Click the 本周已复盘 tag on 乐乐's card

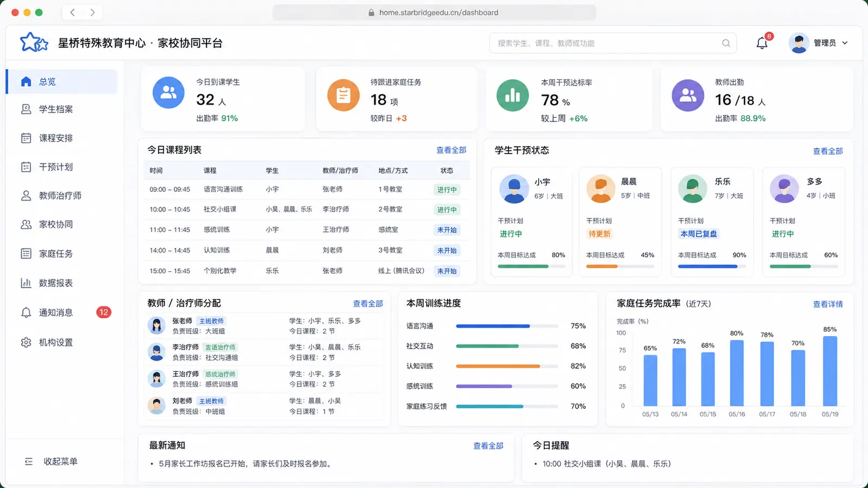[x=699, y=234]
